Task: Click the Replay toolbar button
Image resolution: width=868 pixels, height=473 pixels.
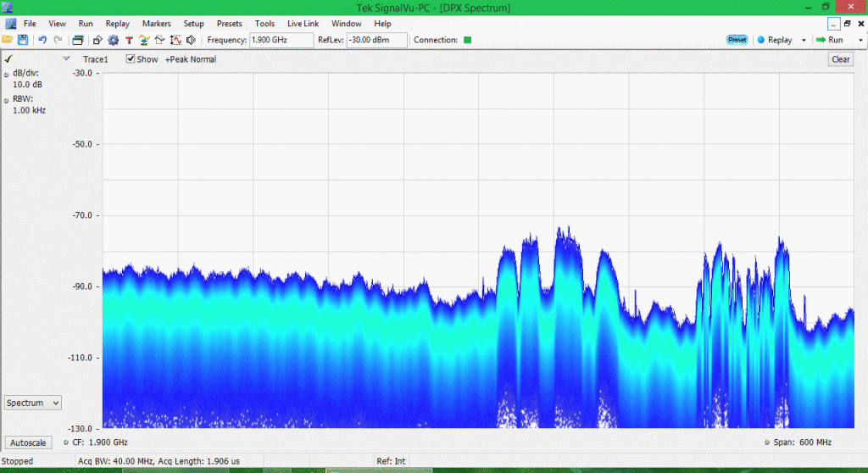Action: tap(774, 40)
